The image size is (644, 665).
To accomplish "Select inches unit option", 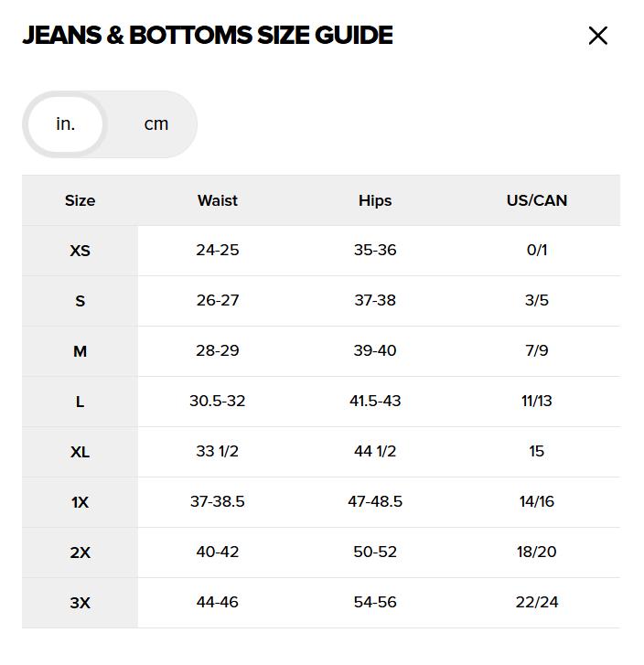I will coord(65,123).
